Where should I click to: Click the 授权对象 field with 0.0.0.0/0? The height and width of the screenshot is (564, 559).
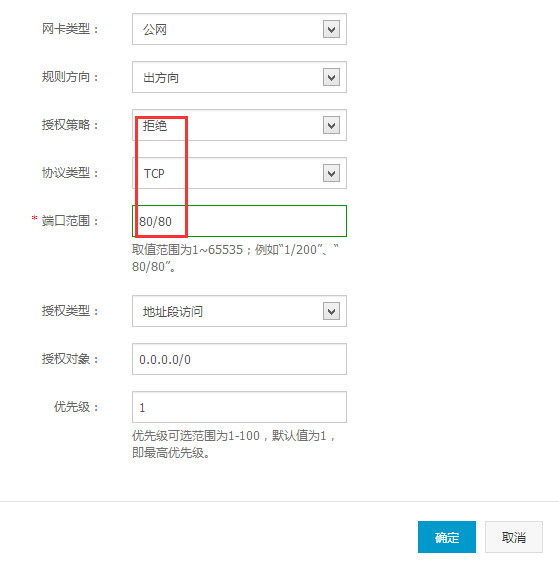239,359
